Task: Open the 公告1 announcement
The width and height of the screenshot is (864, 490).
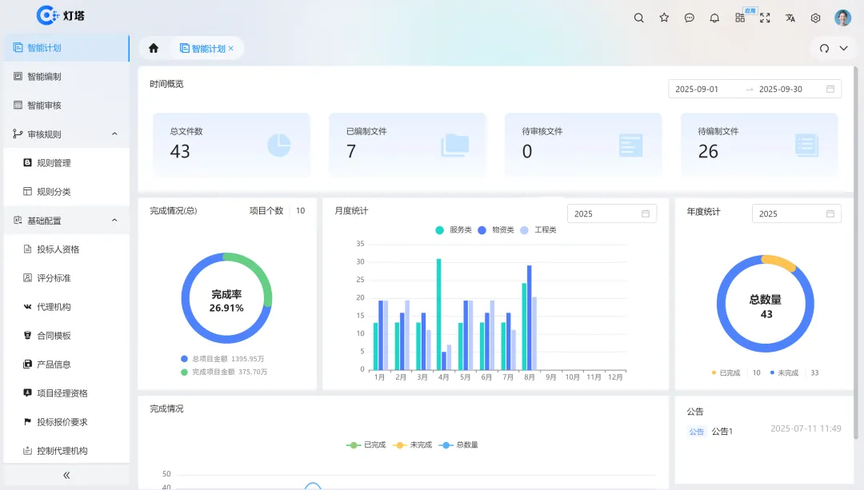Action: [x=722, y=431]
